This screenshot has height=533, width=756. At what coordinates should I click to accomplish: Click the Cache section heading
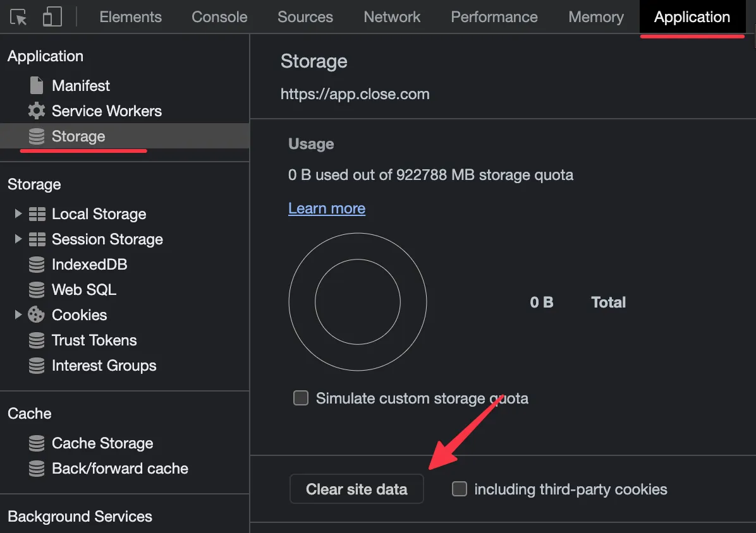[30, 413]
